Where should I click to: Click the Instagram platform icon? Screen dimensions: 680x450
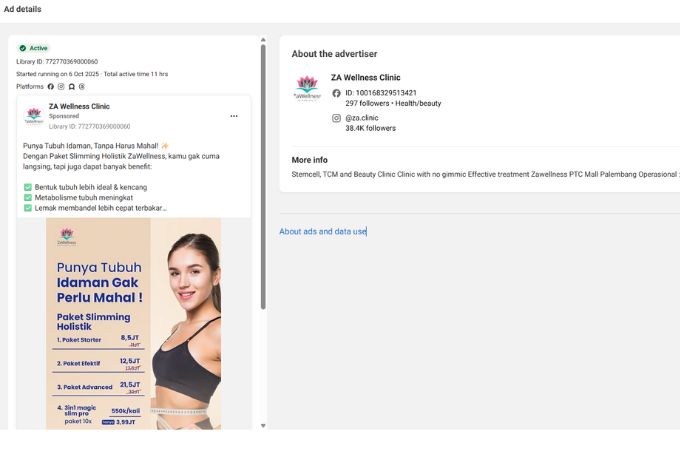click(61, 87)
